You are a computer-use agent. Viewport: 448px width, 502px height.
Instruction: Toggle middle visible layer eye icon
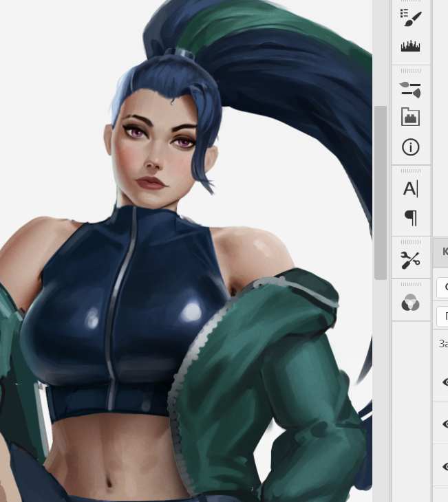click(x=445, y=424)
